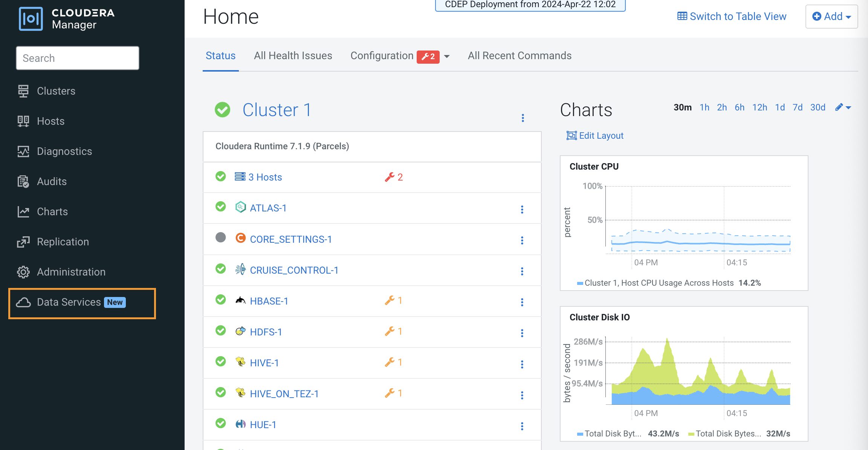The height and width of the screenshot is (450, 868).
Task: Open HIVE_ON_TEZ-1 actions kebab menu
Action: (x=522, y=395)
